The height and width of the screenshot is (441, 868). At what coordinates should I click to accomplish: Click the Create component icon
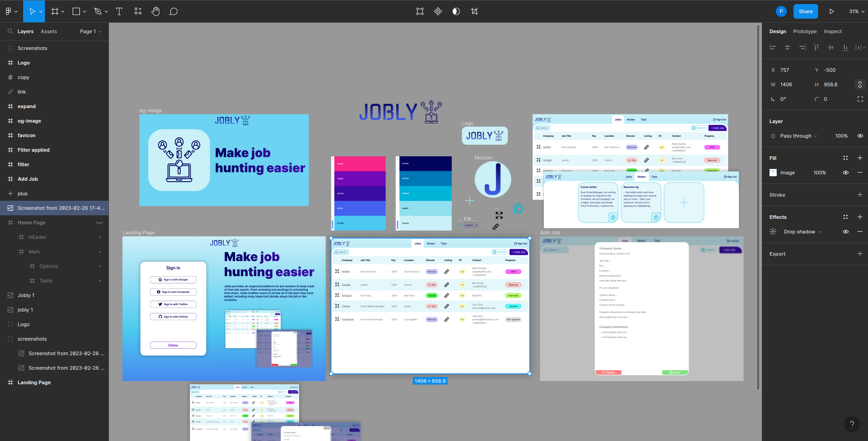pyautogui.click(x=438, y=11)
